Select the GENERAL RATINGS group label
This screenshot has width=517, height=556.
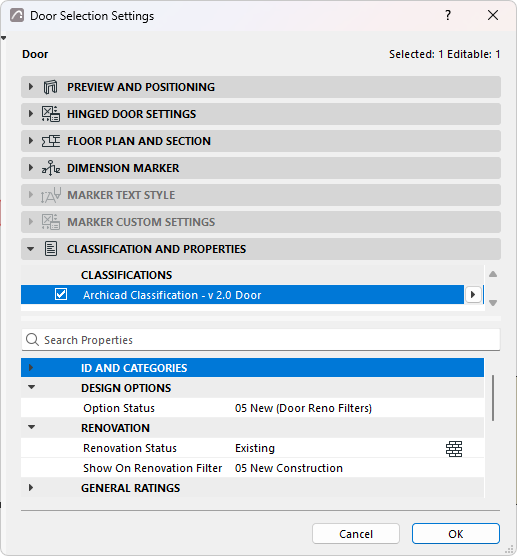point(130,488)
